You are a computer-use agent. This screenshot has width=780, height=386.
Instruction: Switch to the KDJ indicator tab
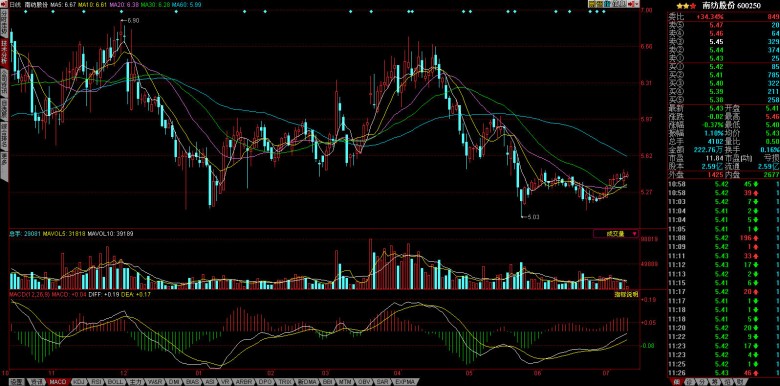click(x=78, y=382)
